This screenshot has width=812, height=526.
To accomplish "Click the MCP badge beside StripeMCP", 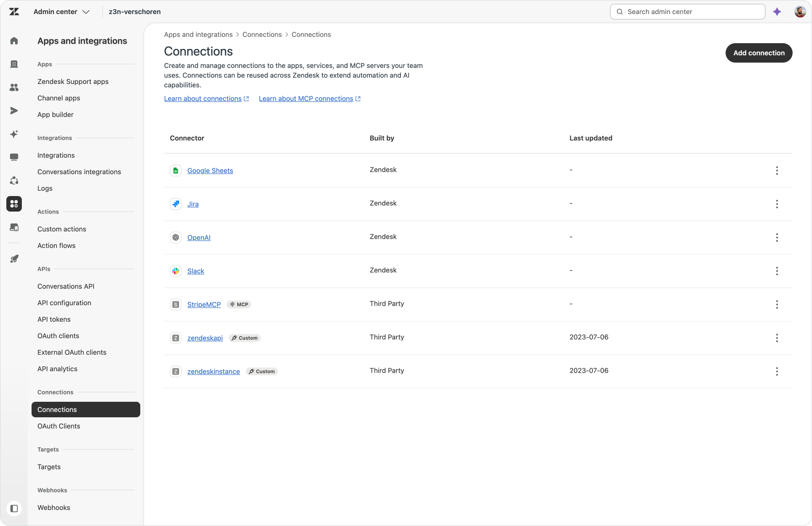I will click(x=239, y=305).
